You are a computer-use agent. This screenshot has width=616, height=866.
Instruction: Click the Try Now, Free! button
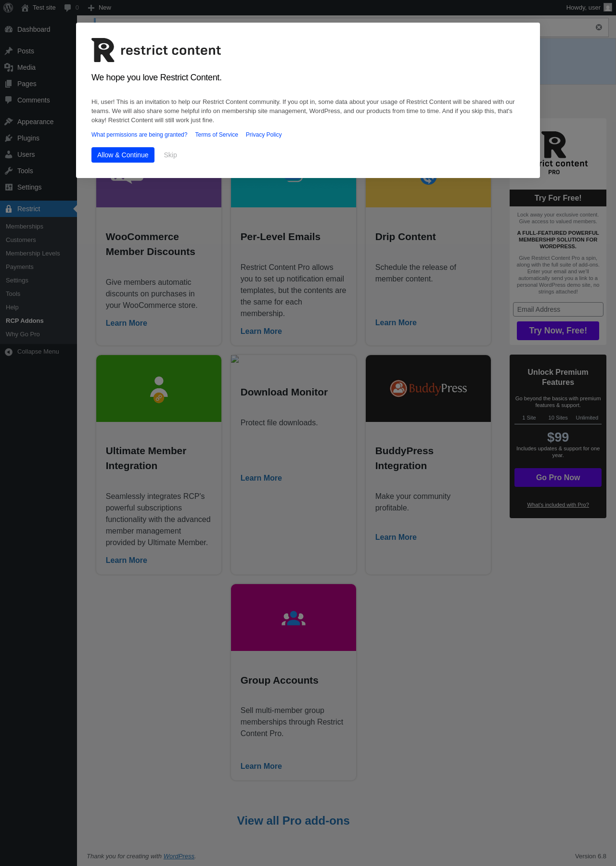coord(558,331)
